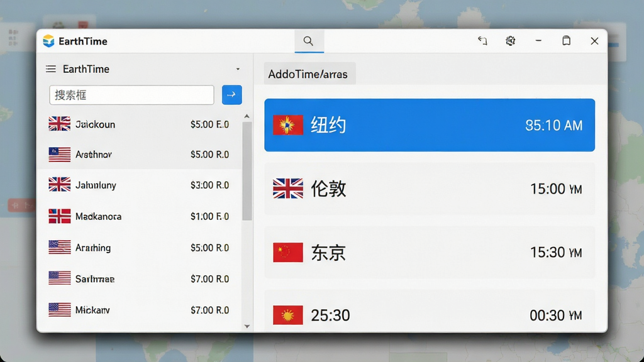Image resolution: width=644 pixels, height=362 pixels.
Task: Click the flag icon beside Arethnor
Action: [x=60, y=155]
